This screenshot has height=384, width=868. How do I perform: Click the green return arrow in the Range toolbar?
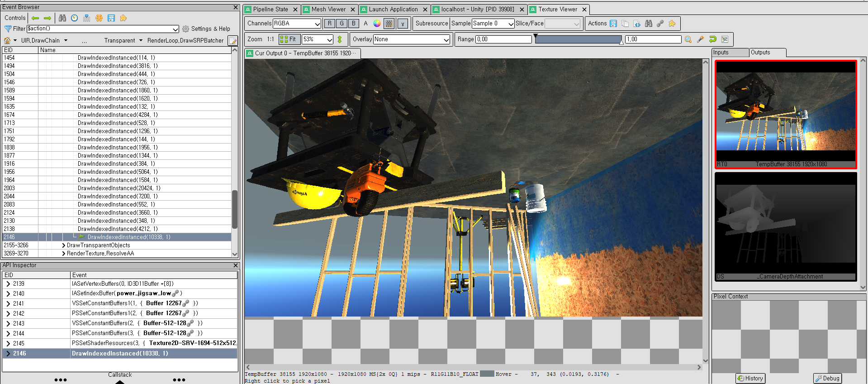(712, 39)
